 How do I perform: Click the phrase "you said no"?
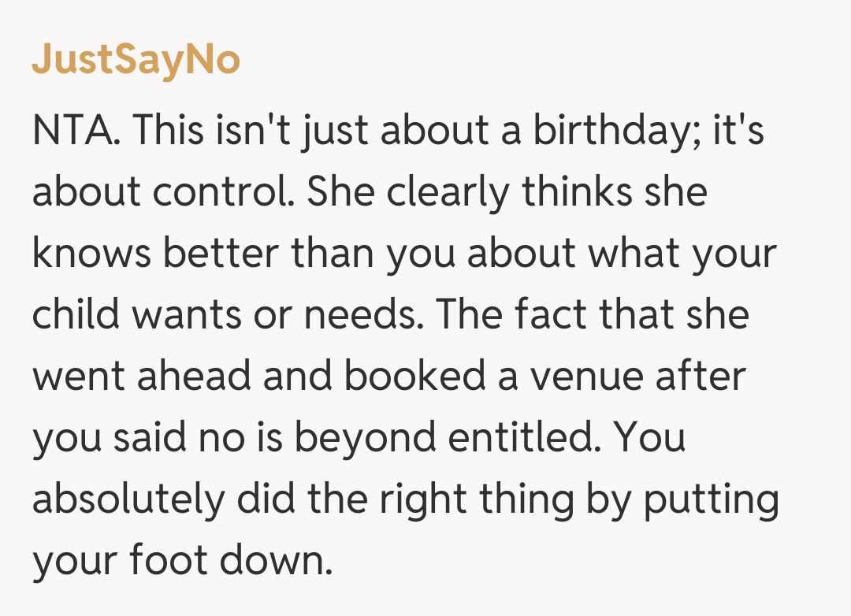pos(140,437)
